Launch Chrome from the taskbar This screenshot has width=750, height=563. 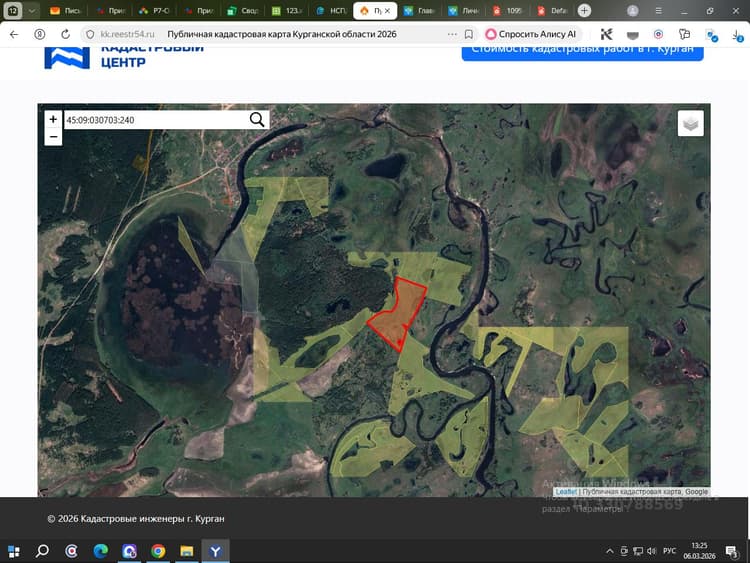pos(158,552)
